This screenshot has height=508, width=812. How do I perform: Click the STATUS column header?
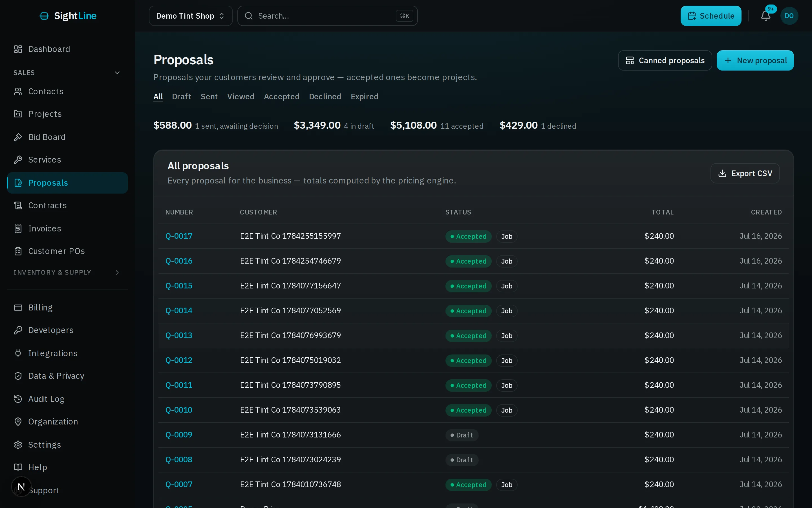tap(458, 212)
